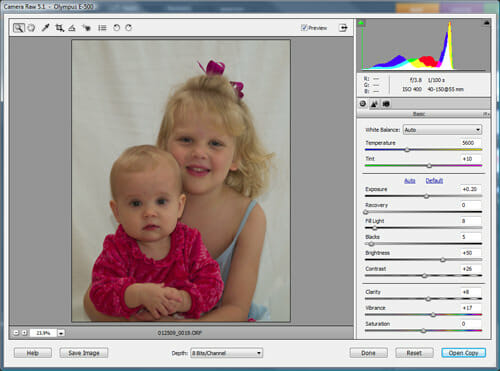Select the Zoom tool
Viewport: 500px width, 371px height.
tap(19, 28)
